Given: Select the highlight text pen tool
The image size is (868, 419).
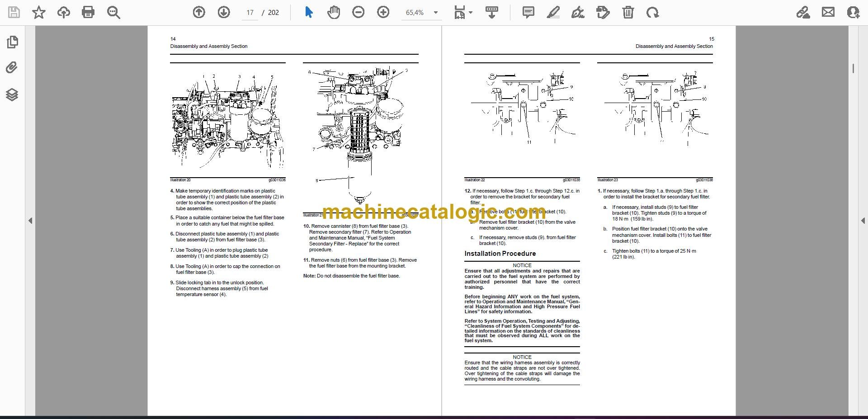Looking at the screenshot, I should (553, 12).
